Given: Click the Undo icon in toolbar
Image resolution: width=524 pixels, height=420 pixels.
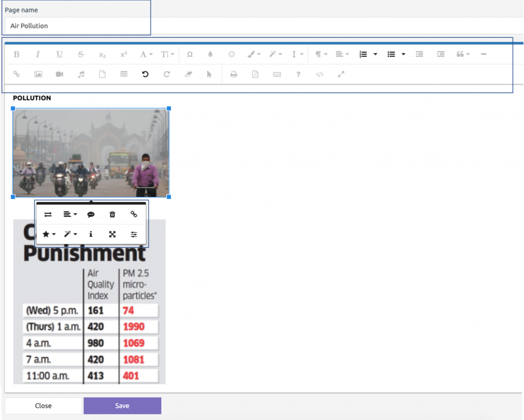Looking at the screenshot, I should pyautogui.click(x=145, y=74).
